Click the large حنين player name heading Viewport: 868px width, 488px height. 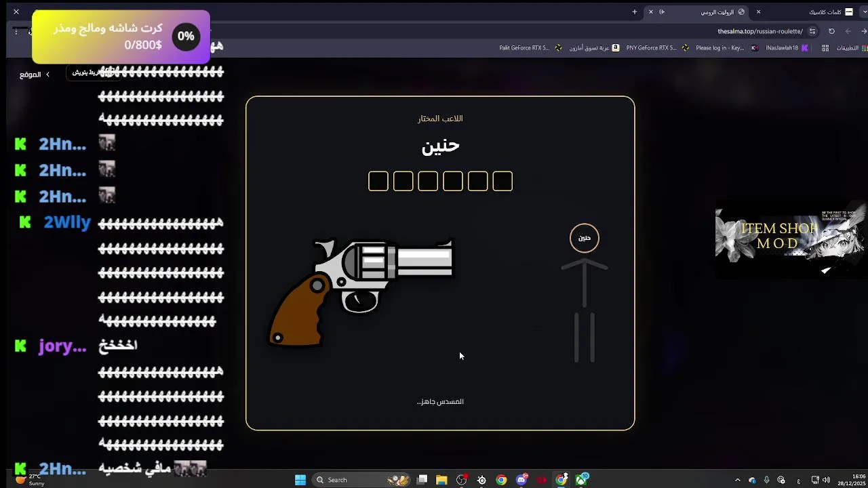[440, 146]
